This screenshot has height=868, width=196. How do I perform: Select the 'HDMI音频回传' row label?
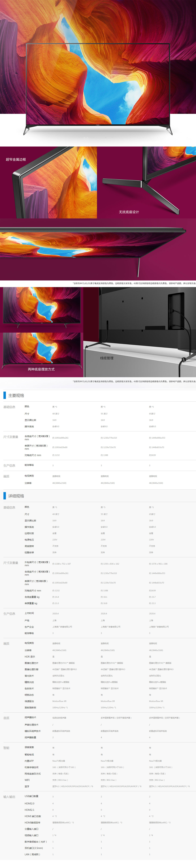[32, 822]
